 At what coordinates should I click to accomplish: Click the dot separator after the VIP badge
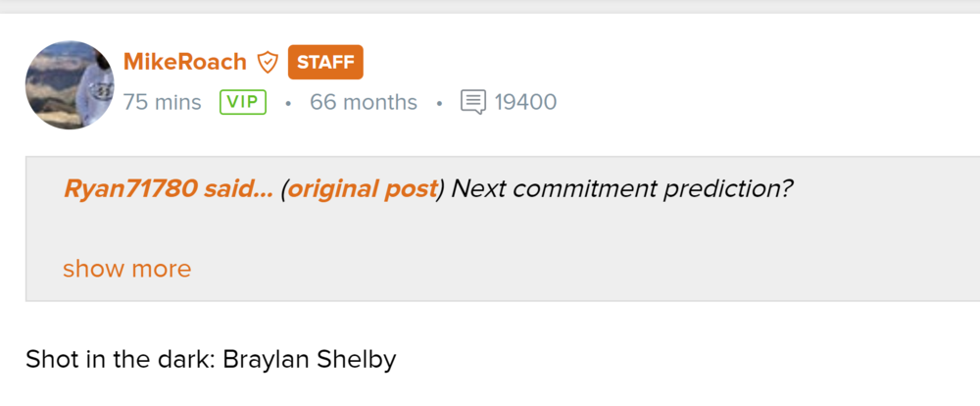coord(288,103)
